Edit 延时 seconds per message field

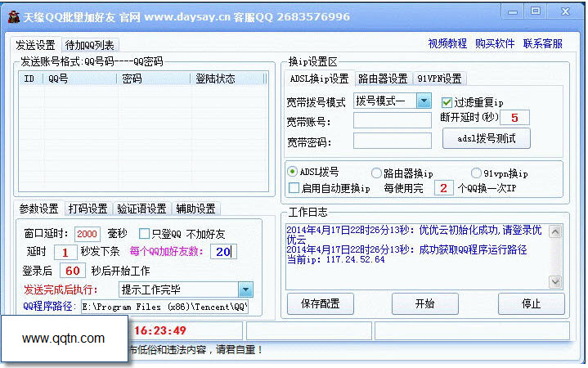65,252
